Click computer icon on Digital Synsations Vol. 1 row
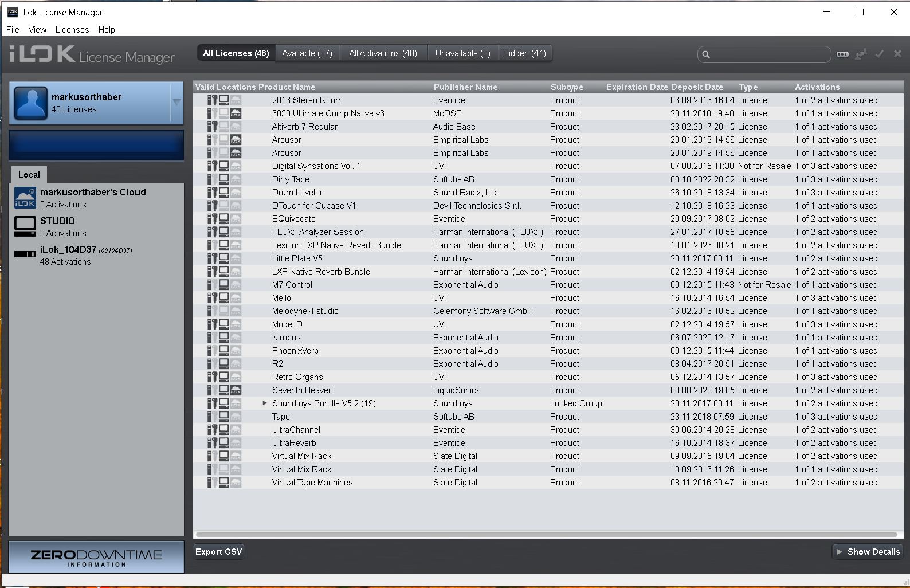The width and height of the screenshot is (910, 588). (224, 166)
